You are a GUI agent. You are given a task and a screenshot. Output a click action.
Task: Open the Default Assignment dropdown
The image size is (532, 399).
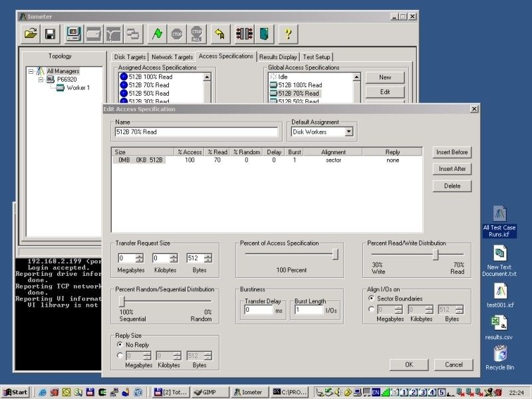(x=350, y=132)
